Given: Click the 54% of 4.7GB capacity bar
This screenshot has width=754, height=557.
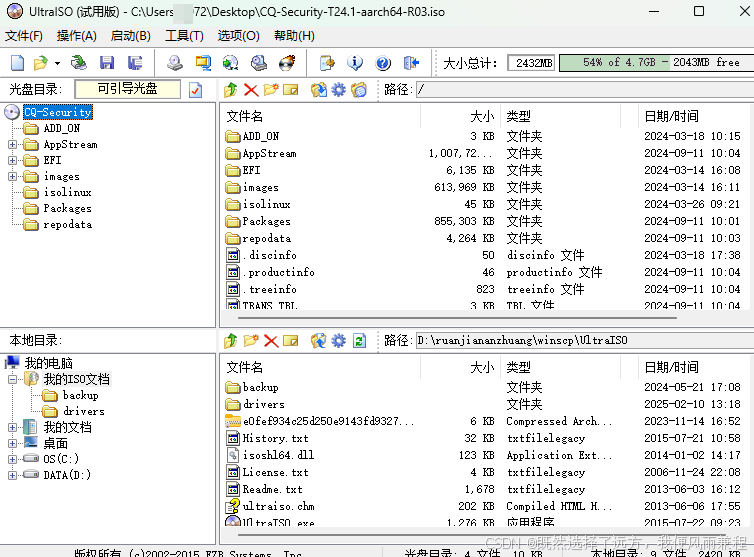Looking at the screenshot, I should (x=656, y=63).
